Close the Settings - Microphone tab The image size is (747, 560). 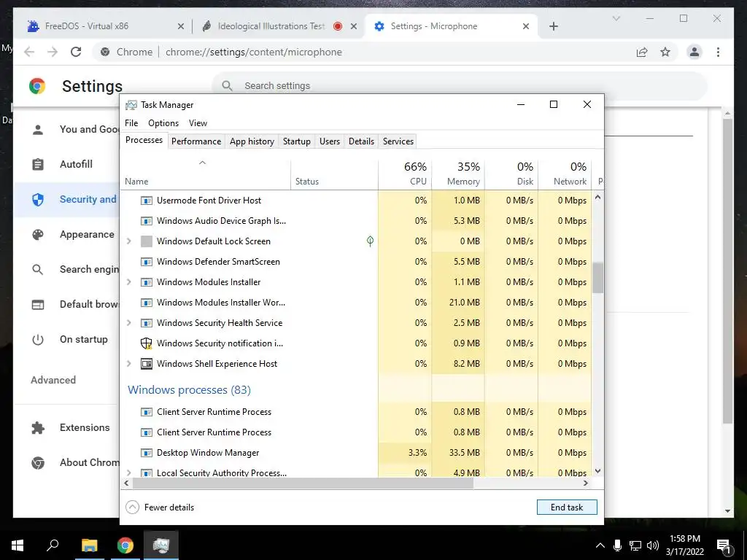pyautogui.click(x=525, y=26)
